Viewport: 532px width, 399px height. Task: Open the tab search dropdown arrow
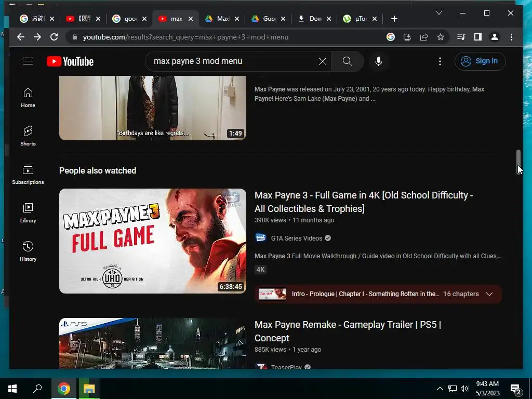pyautogui.click(x=438, y=13)
